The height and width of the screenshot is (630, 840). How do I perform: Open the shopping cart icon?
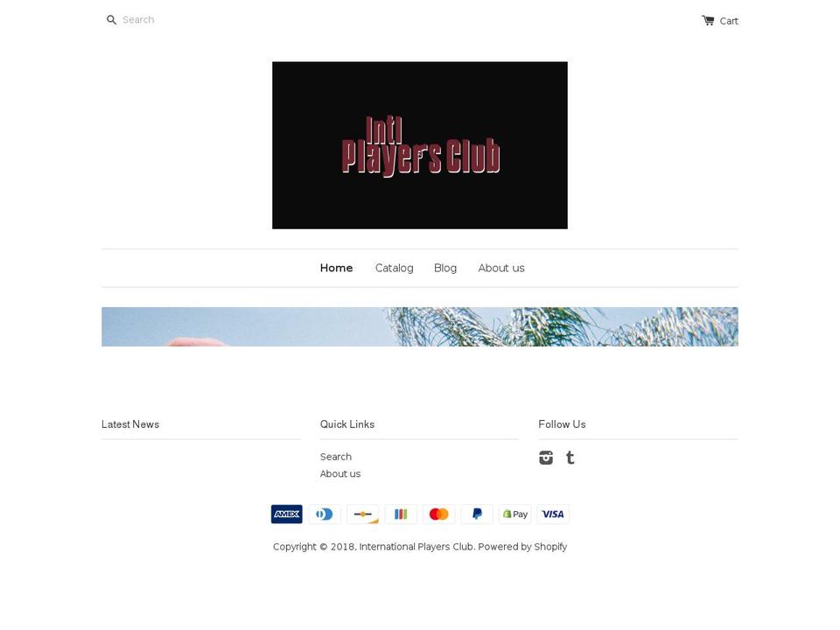click(x=708, y=20)
